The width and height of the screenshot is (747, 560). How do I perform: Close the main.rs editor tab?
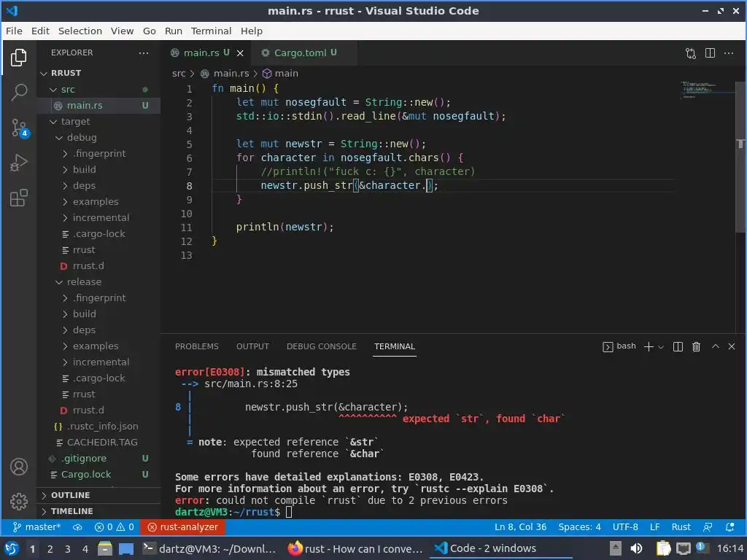[x=240, y=52]
